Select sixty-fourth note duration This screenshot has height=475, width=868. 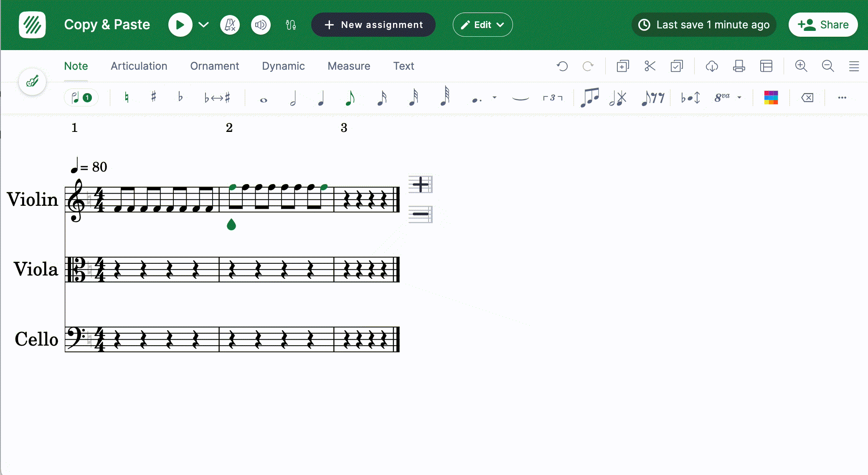point(445,97)
